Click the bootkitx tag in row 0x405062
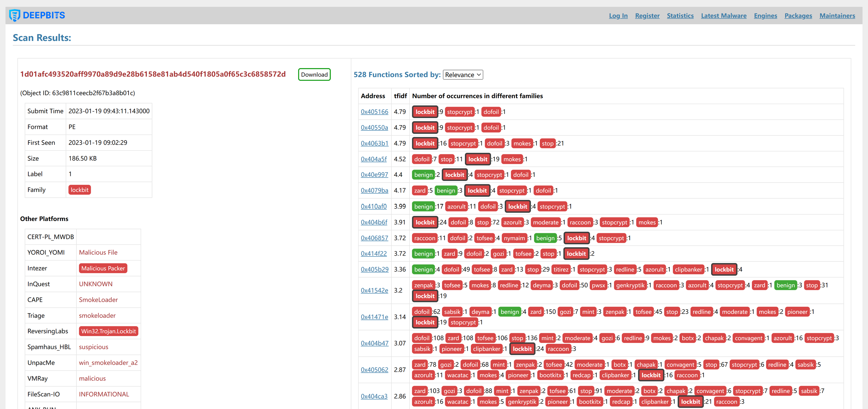Image resolution: width=868 pixels, height=409 pixels. (x=550, y=375)
